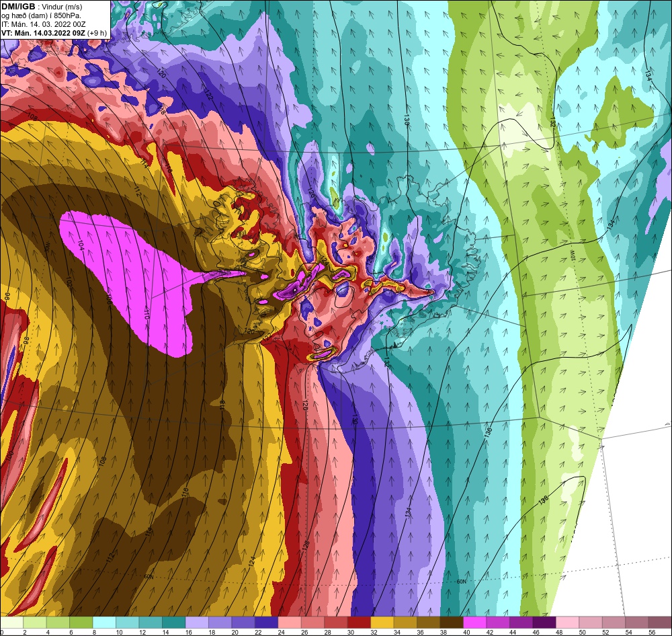Click the 'IT: Mán. 14. 03. 2022 00Z' line
Viewport: 672px width, 636px height.
click(44, 24)
